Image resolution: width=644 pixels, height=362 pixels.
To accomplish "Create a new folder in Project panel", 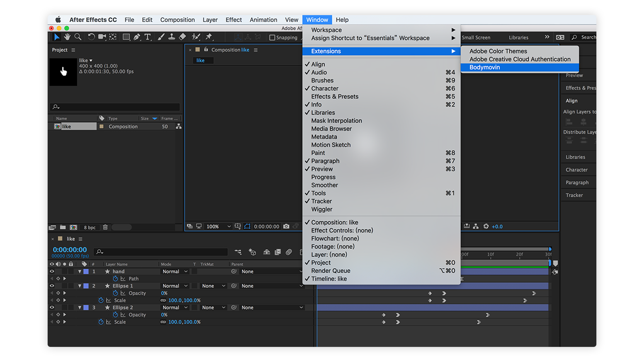I will (x=63, y=227).
